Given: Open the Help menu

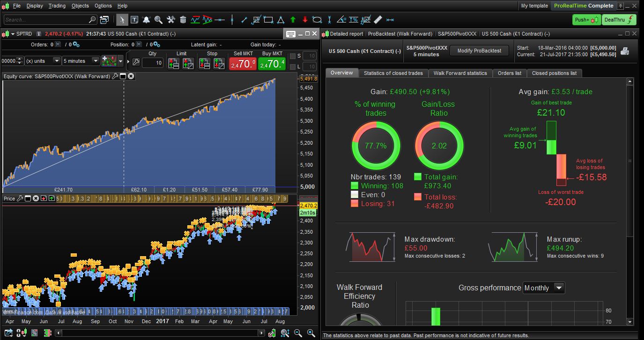Looking at the screenshot, I should pyautogui.click(x=122, y=6).
